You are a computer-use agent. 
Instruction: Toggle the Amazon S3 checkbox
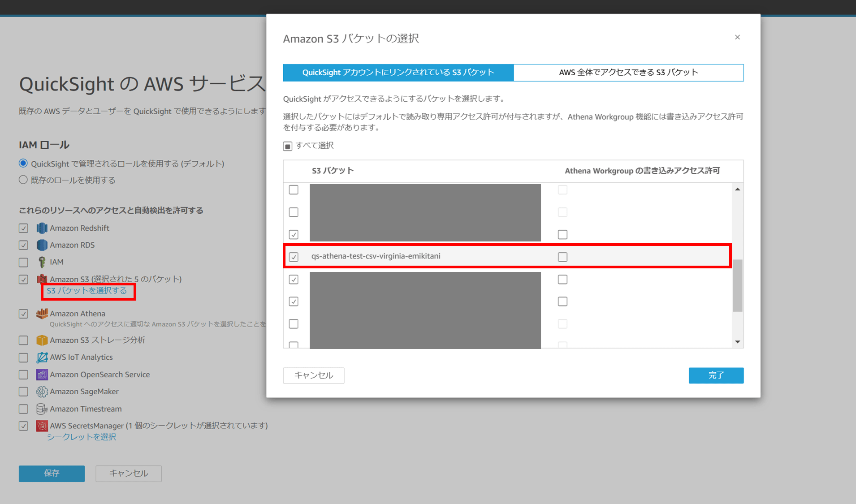23,279
